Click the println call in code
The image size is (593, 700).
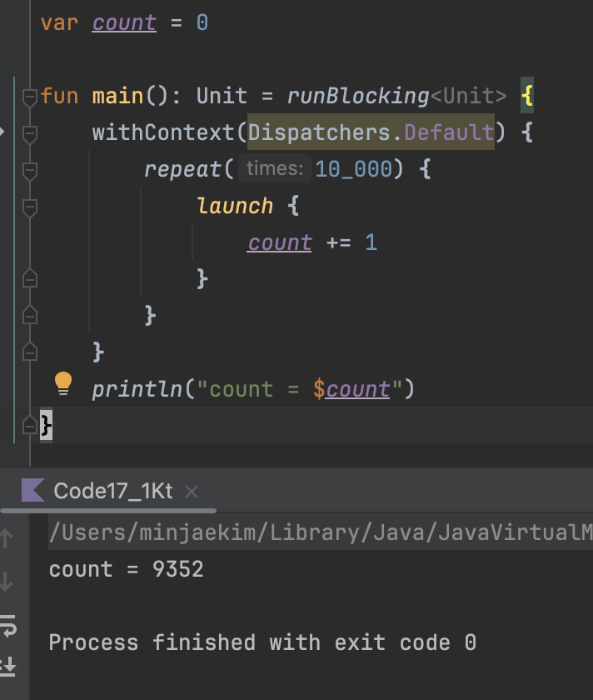pos(137,389)
